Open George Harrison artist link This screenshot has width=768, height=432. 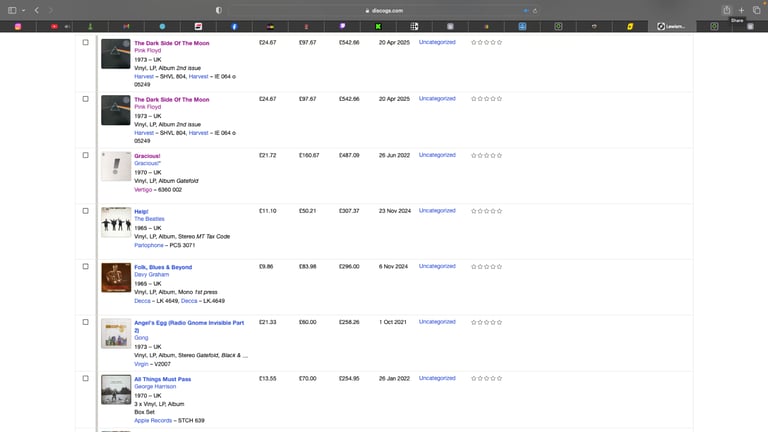(155, 386)
